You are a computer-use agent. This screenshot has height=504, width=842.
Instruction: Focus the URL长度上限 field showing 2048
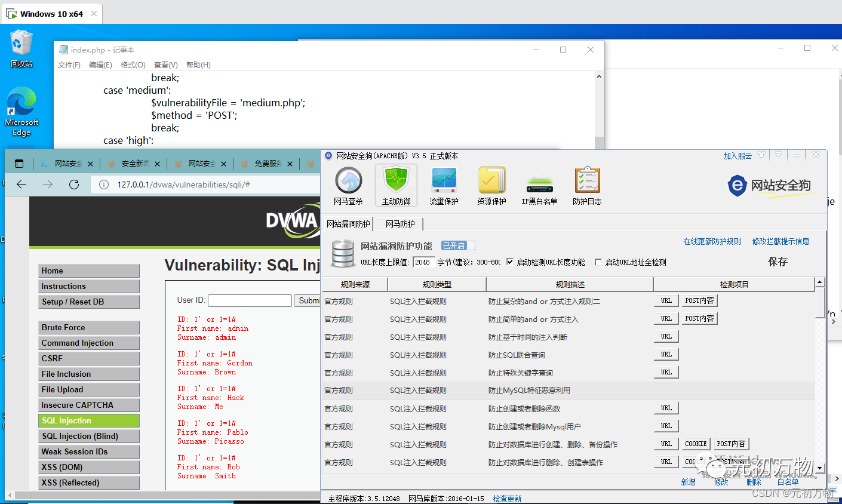coord(424,262)
